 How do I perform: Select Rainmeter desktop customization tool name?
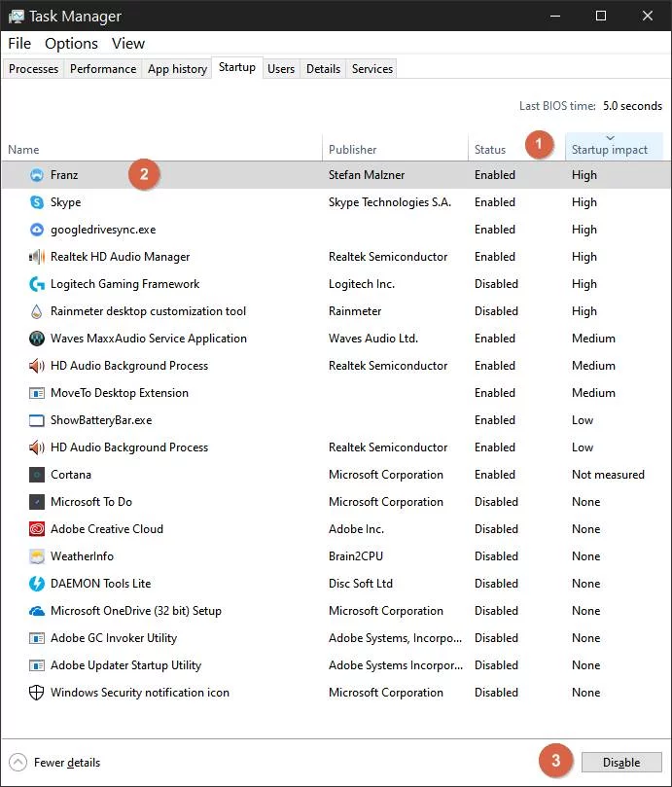coord(148,311)
